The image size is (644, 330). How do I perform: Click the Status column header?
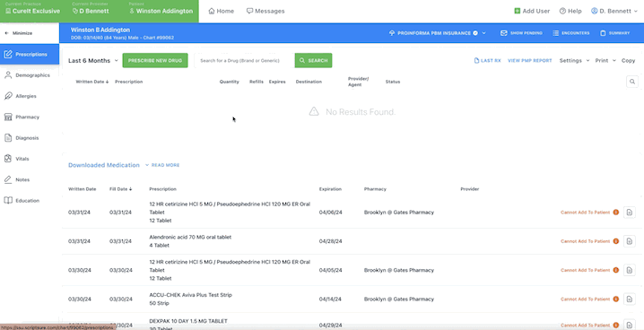point(393,82)
